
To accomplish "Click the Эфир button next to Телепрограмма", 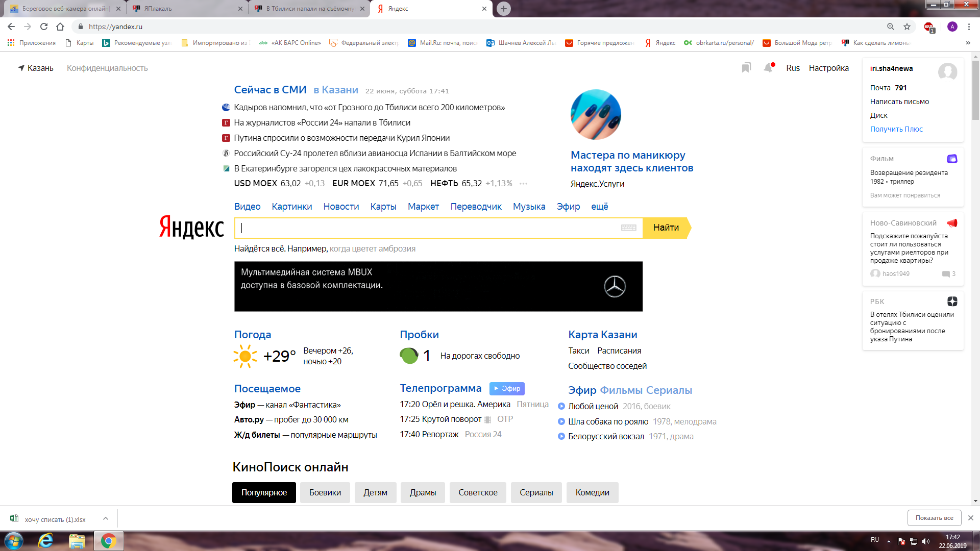I will click(507, 388).
